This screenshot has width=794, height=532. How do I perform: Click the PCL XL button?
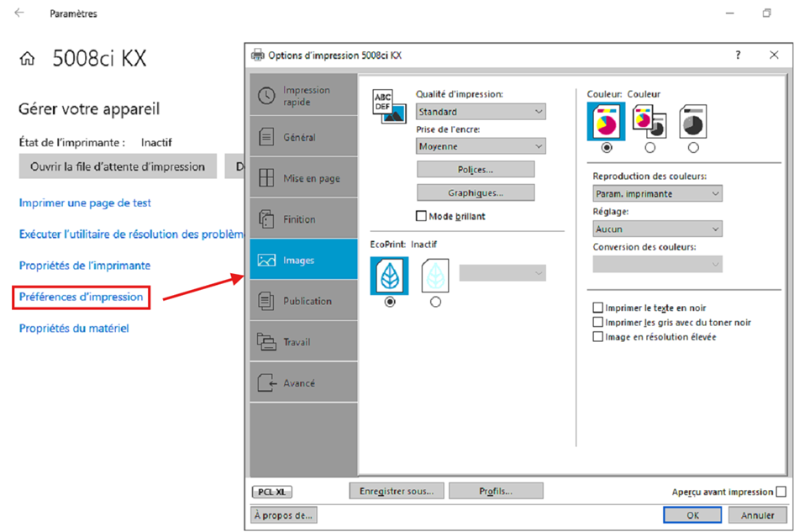[272, 492]
